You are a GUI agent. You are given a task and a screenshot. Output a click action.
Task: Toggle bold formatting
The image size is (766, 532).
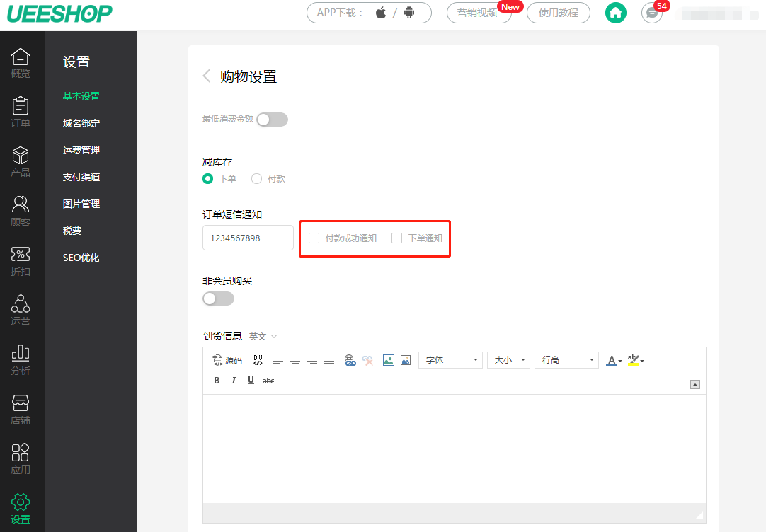click(x=217, y=381)
